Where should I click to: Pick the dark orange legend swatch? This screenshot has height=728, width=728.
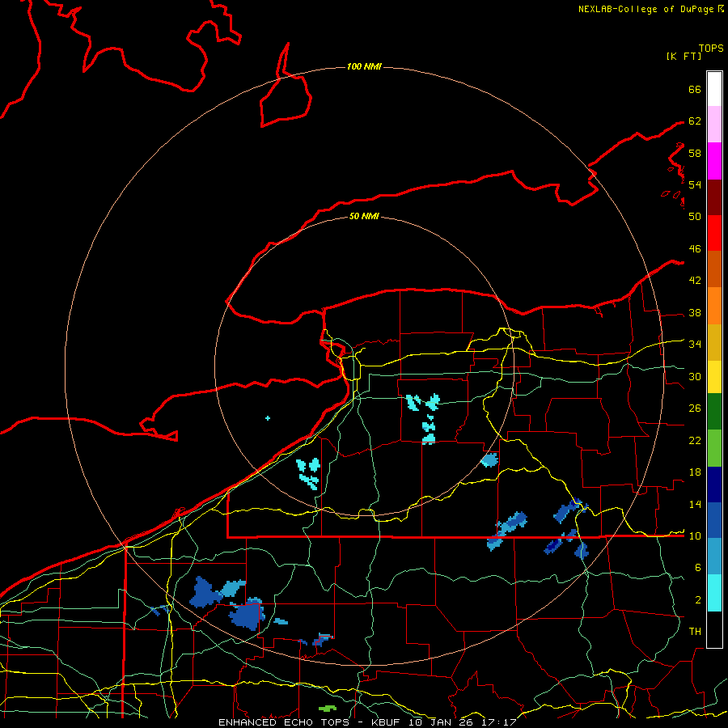pyautogui.click(x=714, y=269)
